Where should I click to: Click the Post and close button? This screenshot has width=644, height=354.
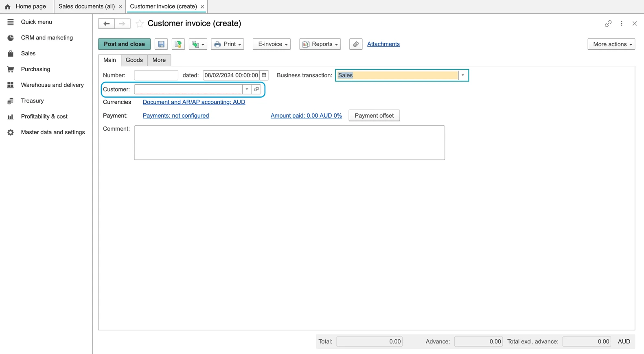click(x=124, y=44)
